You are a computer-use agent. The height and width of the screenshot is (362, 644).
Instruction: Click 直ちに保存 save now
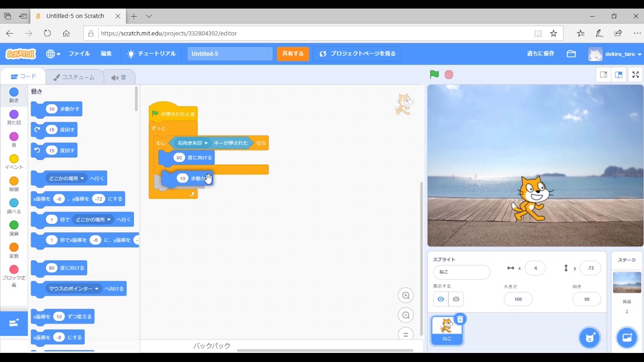point(540,54)
